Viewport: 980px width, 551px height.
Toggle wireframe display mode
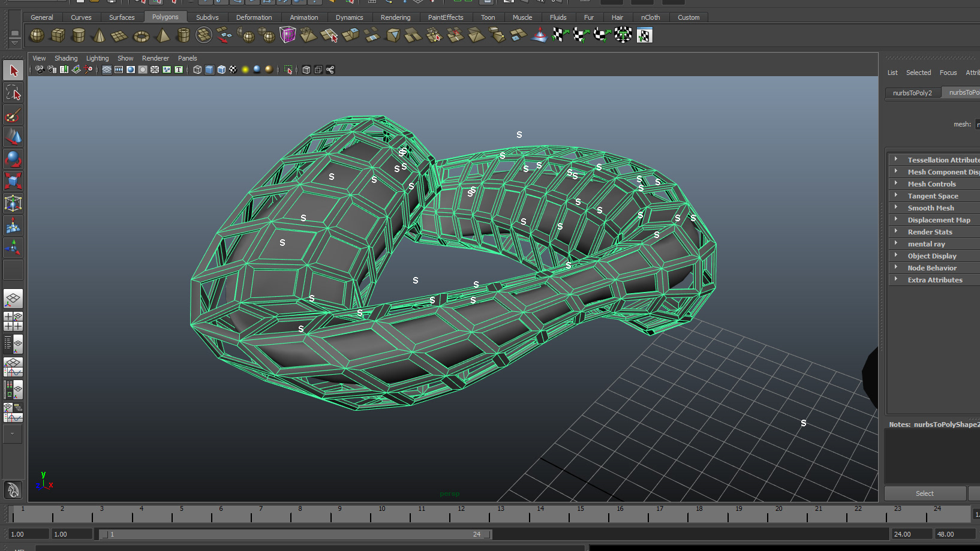pos(197,70)
